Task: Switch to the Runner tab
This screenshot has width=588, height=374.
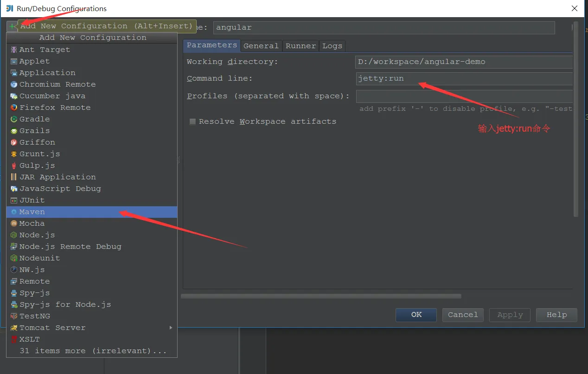Action: [x=301, y=45]
